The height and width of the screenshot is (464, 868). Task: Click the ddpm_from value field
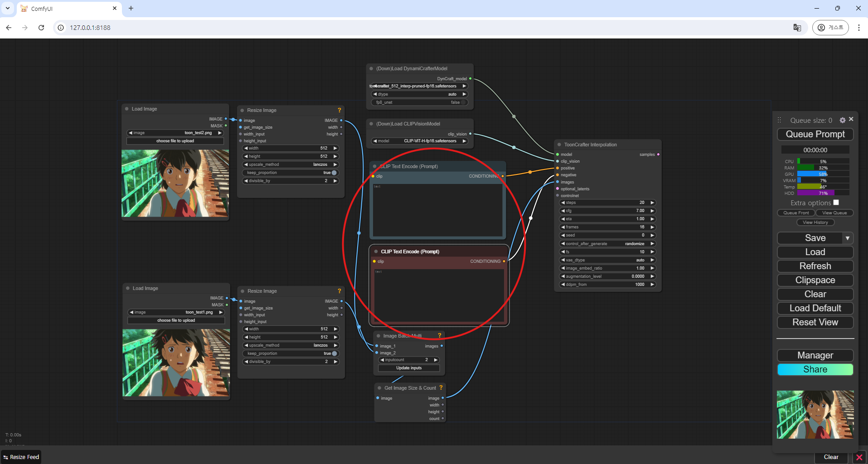click(608, 285)
